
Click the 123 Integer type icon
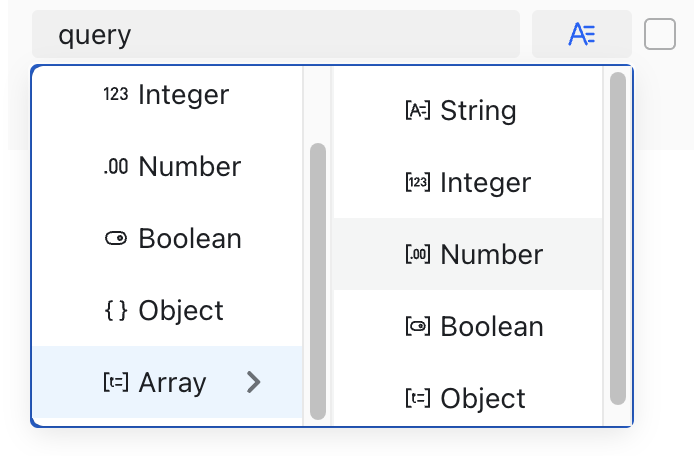tap(116, 94)
